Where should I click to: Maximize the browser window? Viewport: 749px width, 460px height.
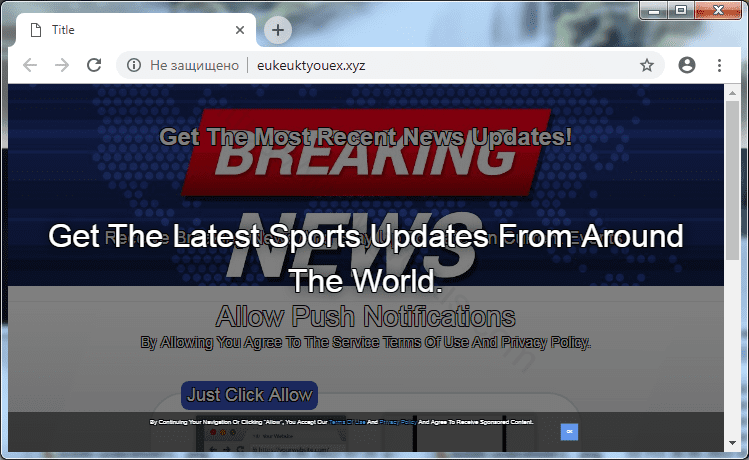click(681, 10)
